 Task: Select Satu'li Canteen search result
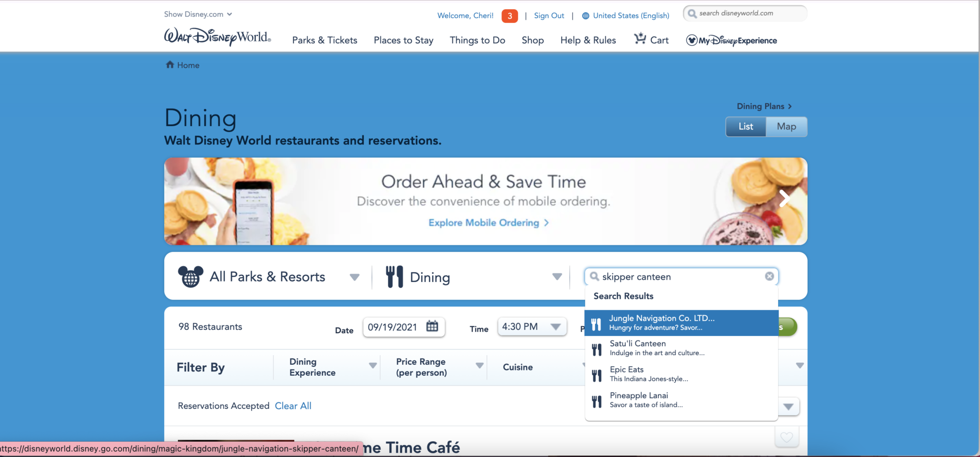click(681, 348)
